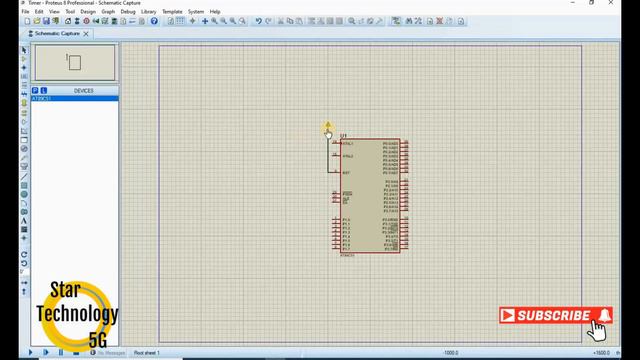Select the Probe Mode tool
This screenshot has height=360, width=640.
(x=24, y=158)
